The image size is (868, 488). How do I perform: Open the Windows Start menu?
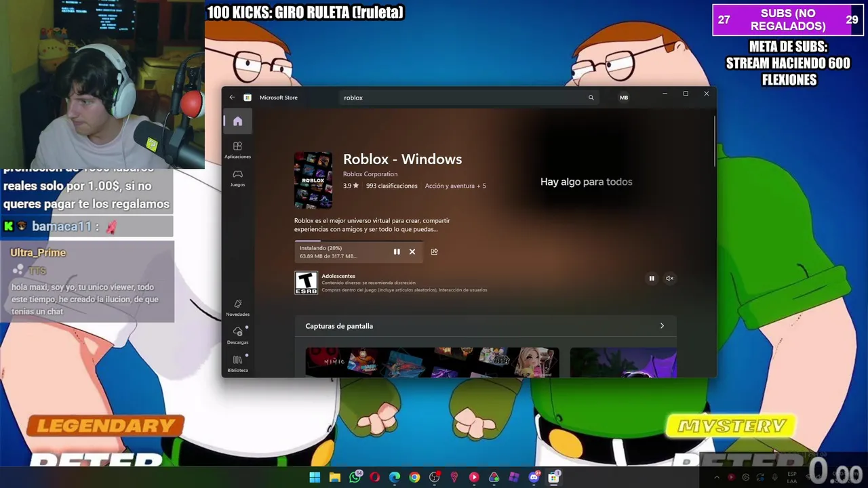[315, 477]
